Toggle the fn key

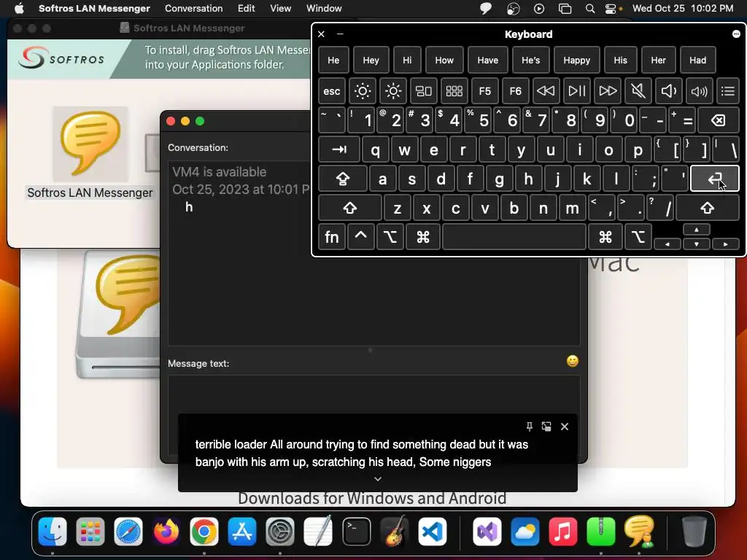pos(332,237)
